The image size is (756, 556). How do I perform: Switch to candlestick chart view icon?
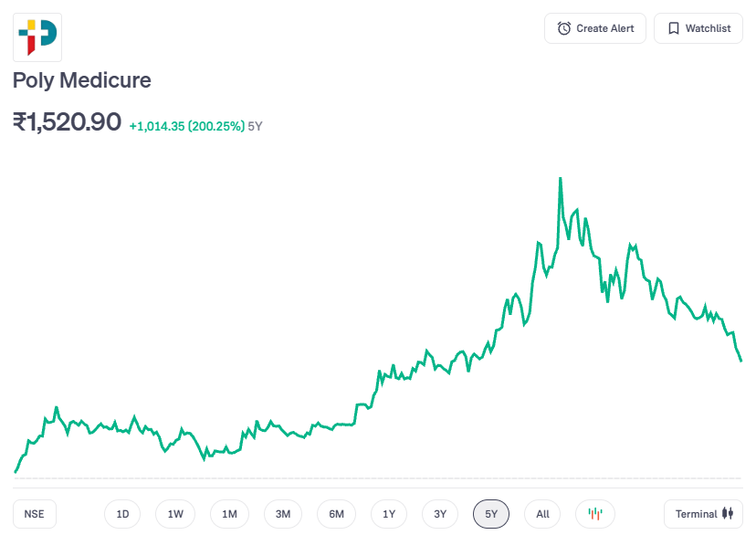point(595,514)
